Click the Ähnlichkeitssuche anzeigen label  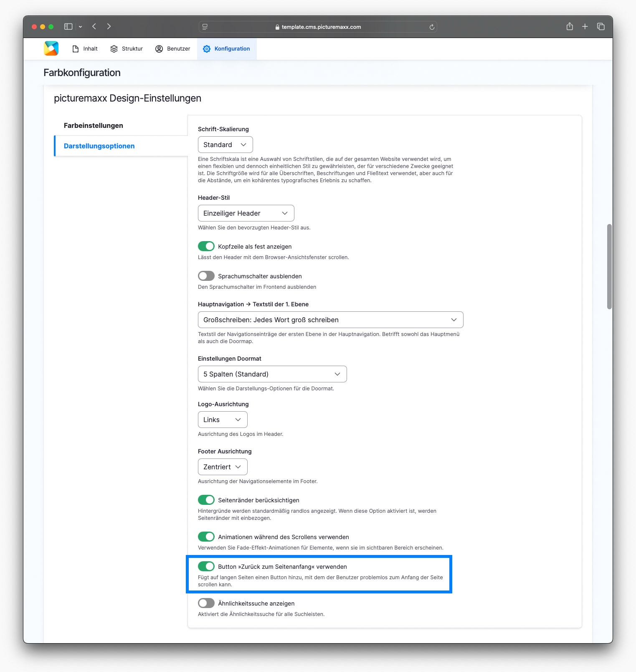tap(256, 603)
